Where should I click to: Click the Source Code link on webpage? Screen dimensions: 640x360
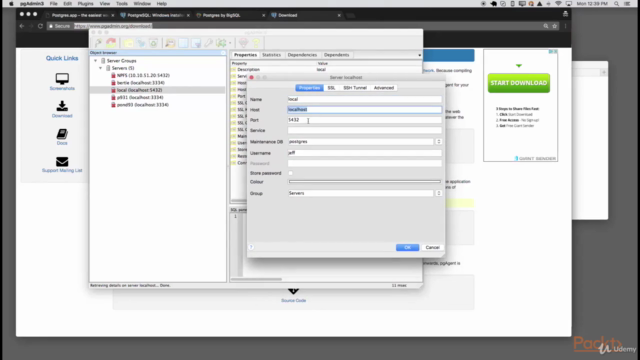click(x=293, y=300)
